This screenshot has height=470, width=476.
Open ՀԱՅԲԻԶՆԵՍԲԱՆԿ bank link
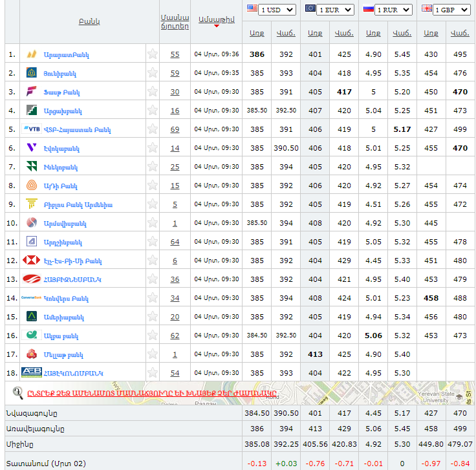[72, 279]
